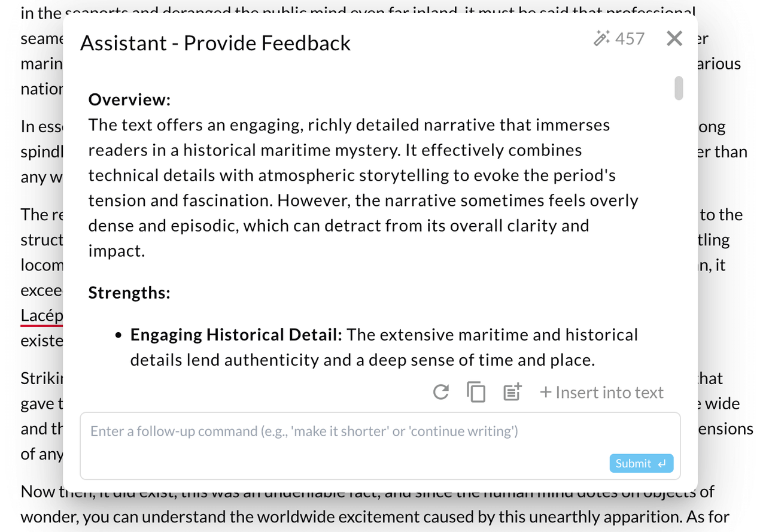Click the red-underlined word 'Lacép' in document
Image resolution: width=766 pixels, height=532 pixels.
pyautogui.click(x=41, y=315)
